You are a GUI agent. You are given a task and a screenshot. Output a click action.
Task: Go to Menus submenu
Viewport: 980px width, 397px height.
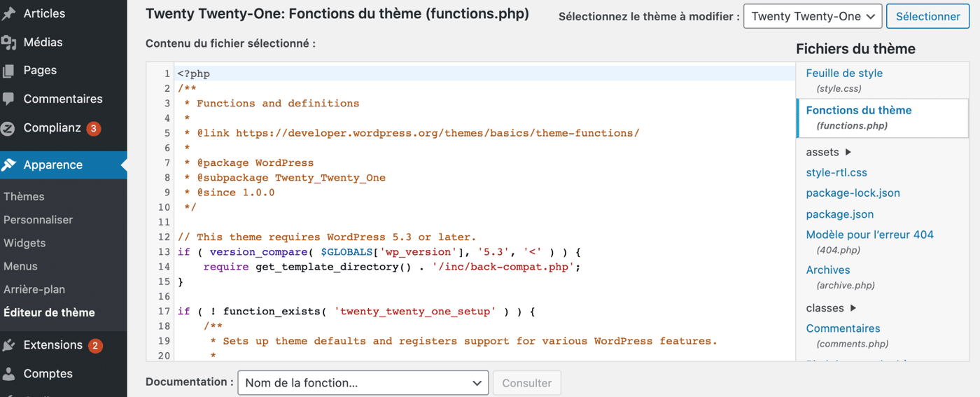(x=21, y=266)
